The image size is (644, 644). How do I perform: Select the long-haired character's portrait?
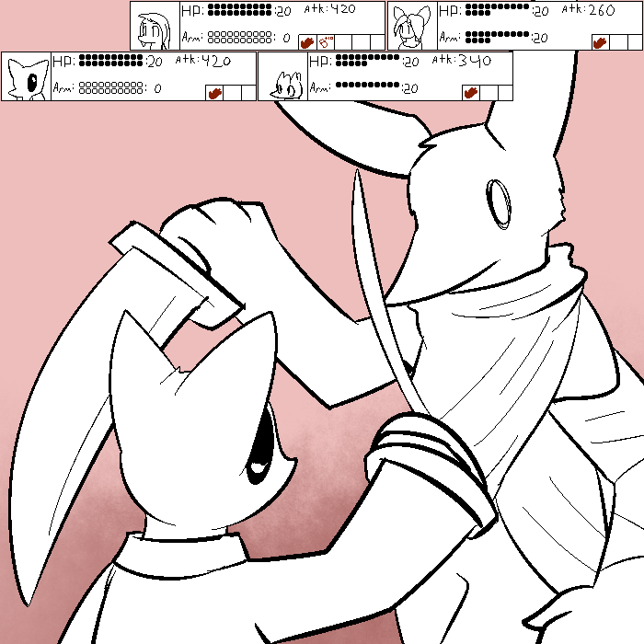click(155, 26)
